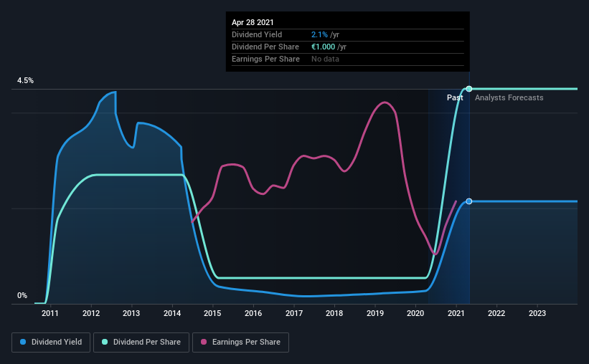
Task: Toggle the Dividend Per Share legend button
Action: [141, 343]
